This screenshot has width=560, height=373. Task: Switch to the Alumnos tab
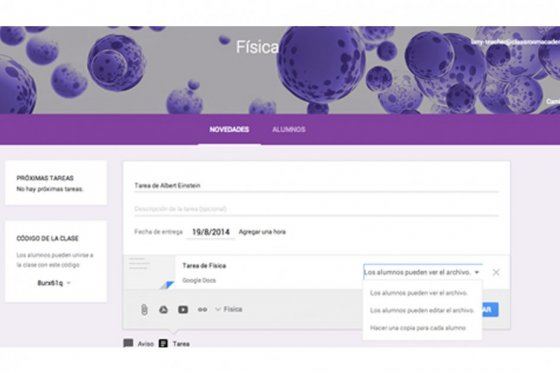(289, 129)
